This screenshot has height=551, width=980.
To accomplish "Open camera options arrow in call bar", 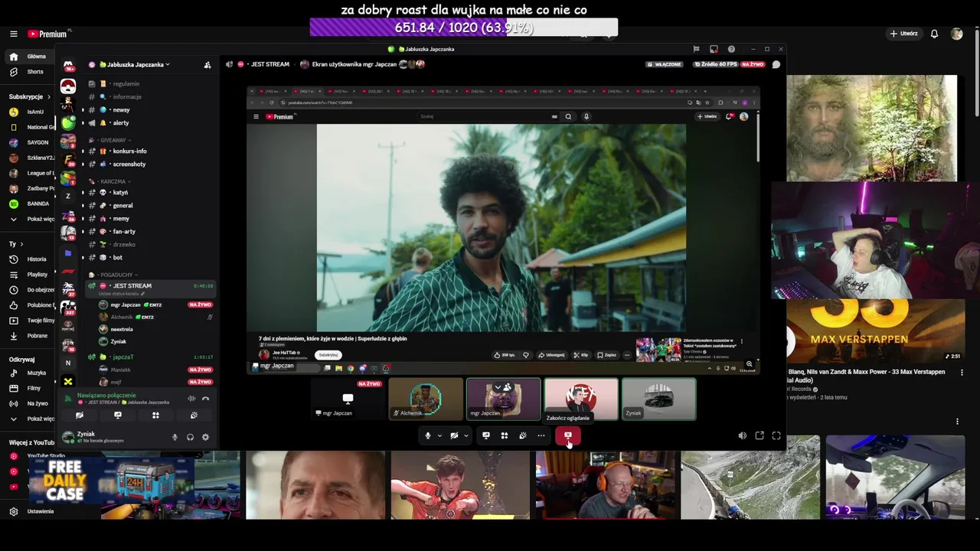I will click(465, 435).
